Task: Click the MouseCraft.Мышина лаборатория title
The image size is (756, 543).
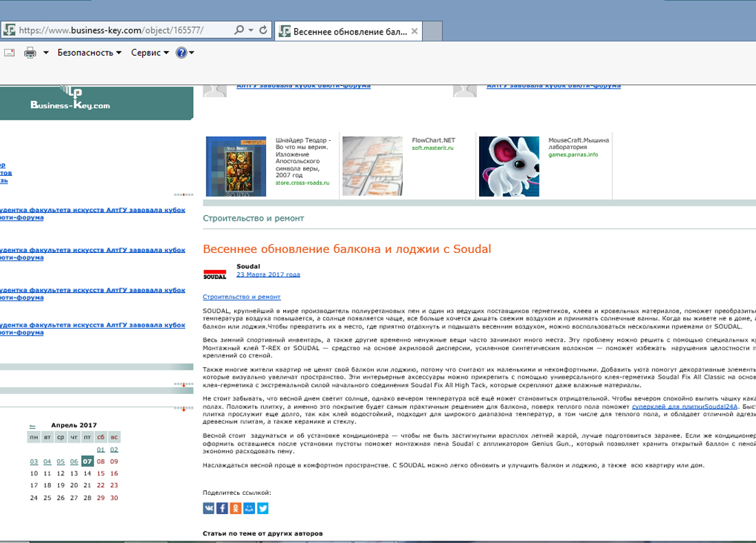Action: tap(579, 144)
